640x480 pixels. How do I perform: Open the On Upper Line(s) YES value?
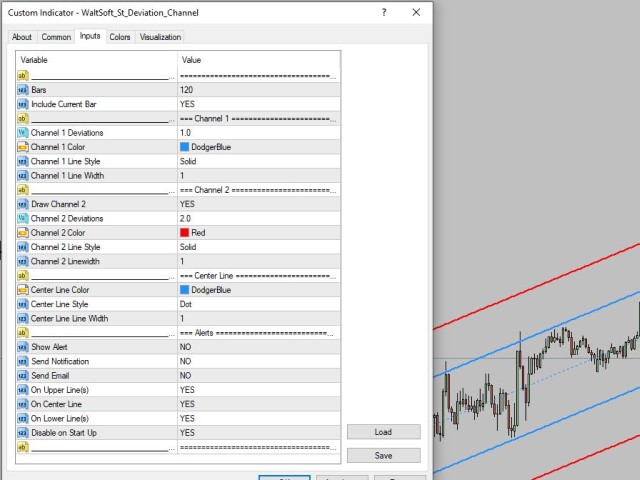259,390
